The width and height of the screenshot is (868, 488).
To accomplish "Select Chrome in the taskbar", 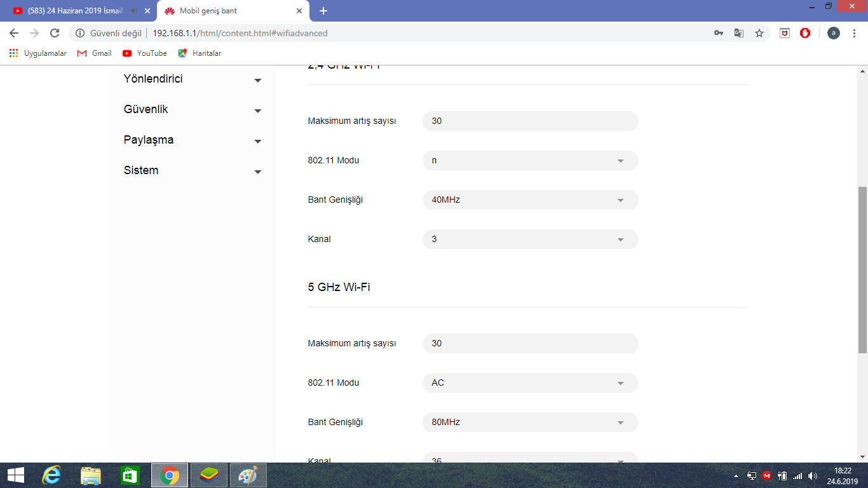I will pos(170,475).
